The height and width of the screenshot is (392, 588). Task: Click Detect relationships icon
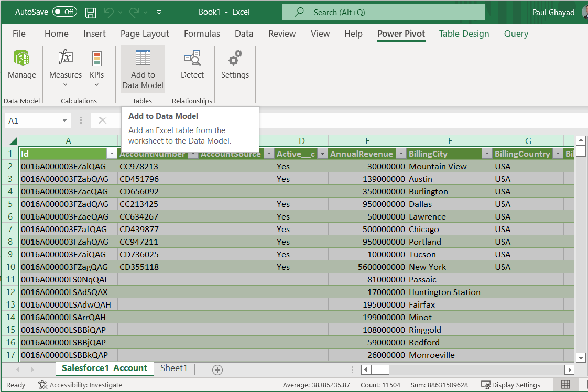pos(192,58)
